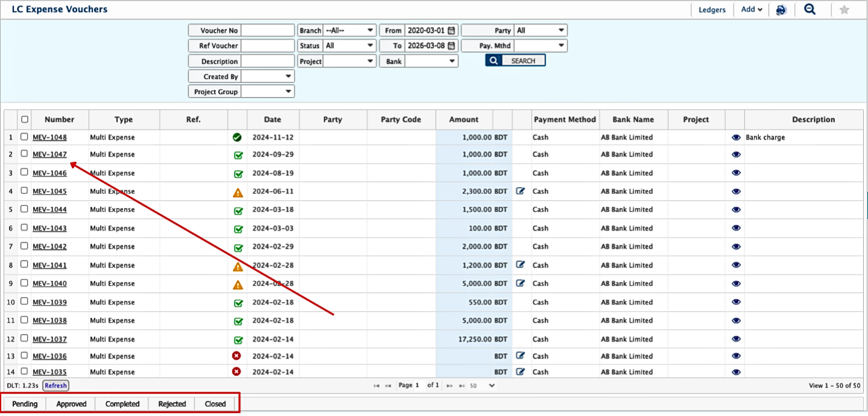Click the printer icon in top toolbar
The height and width of the screenshot is (416, 868).
(x=781, y=10)
